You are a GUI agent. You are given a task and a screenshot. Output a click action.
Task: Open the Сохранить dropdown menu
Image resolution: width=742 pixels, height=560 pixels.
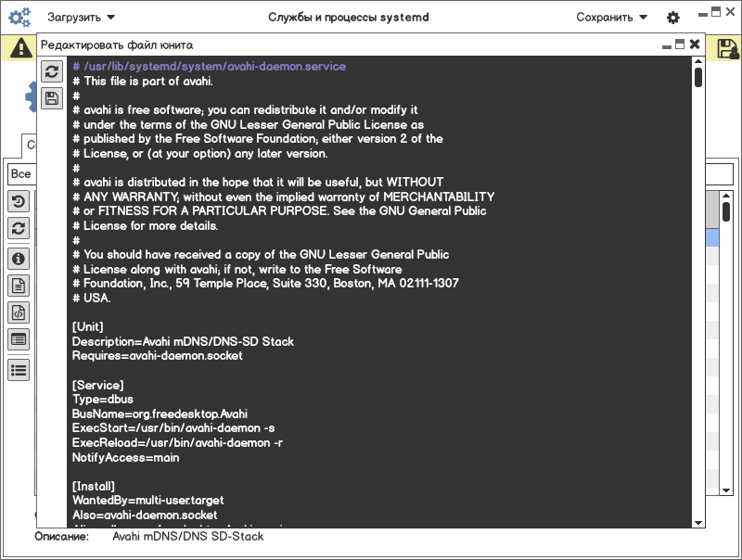click(x=611, y=17)
